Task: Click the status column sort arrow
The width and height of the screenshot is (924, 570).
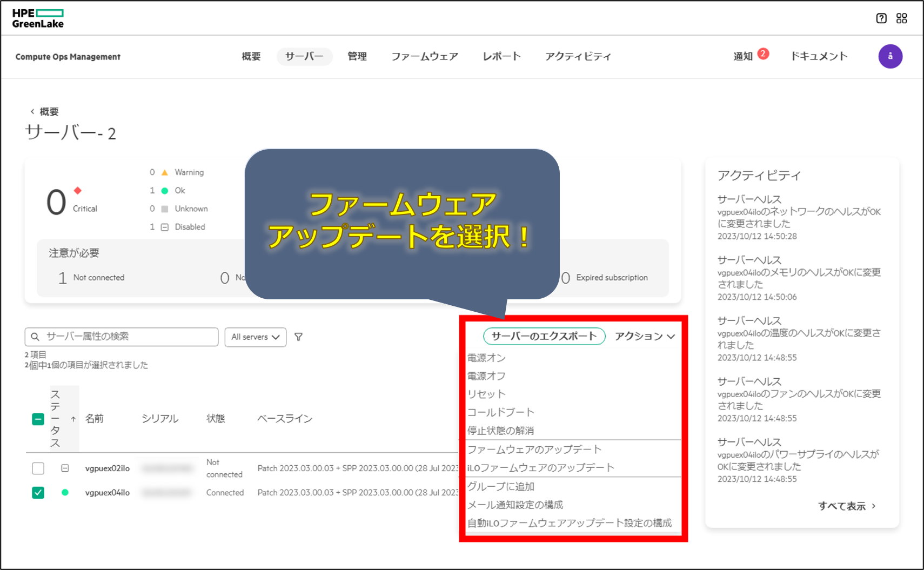Action: pos(73,419)
